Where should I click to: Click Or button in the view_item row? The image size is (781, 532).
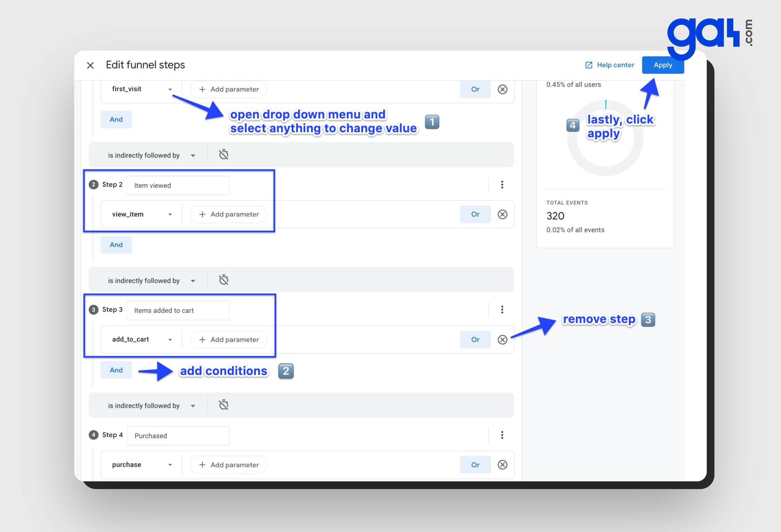pos(475,214)
